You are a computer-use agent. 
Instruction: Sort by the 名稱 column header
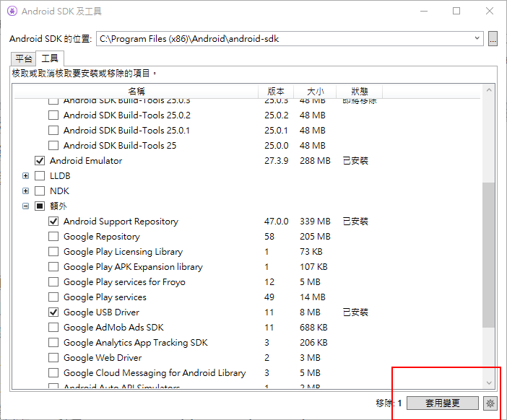pyautogui.click(x=136, y=92)
